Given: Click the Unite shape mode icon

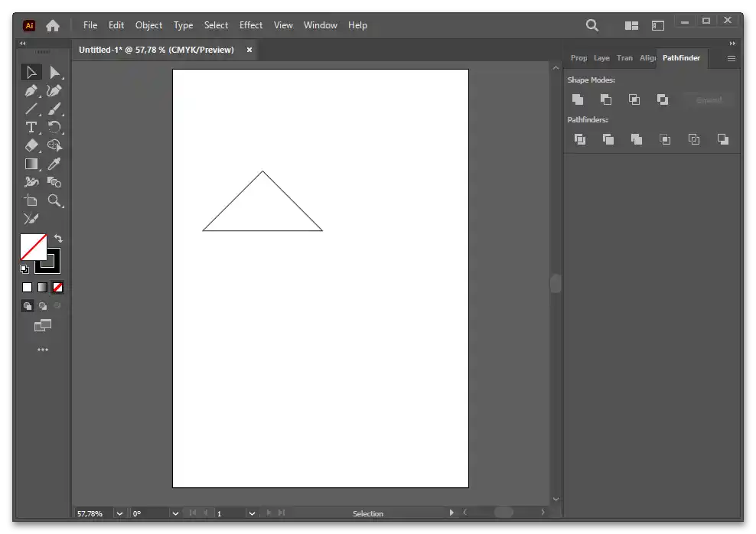Looking at the screenshot, I should tap(578, 99).
